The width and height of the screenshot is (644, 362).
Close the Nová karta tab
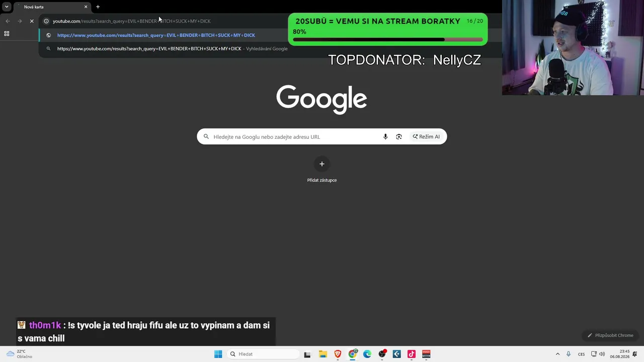tap(86, 7)
